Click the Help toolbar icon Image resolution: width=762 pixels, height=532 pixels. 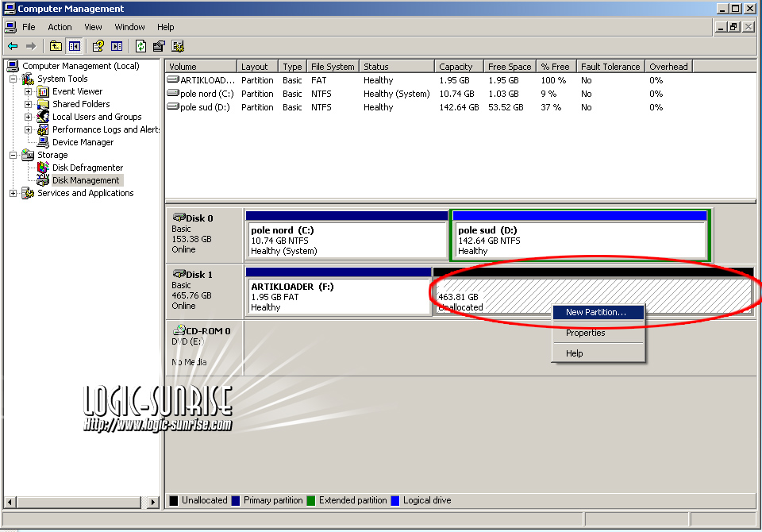point(98,46)
